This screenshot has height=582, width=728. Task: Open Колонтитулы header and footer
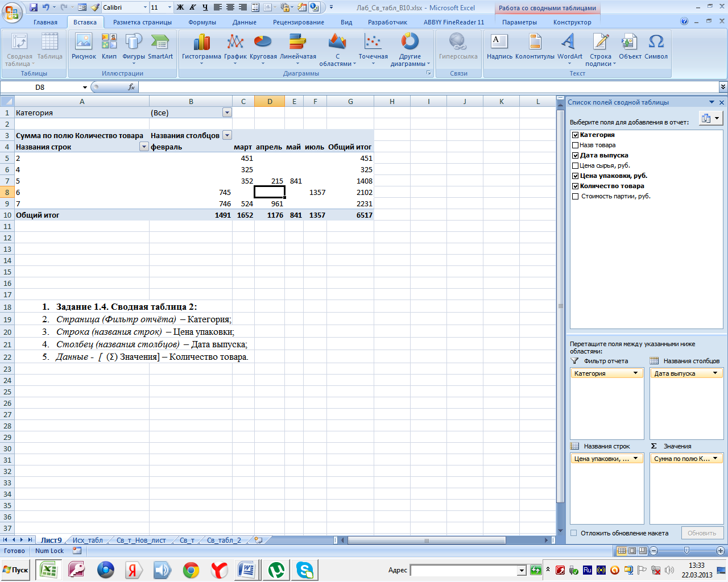[x=535, y=47]
